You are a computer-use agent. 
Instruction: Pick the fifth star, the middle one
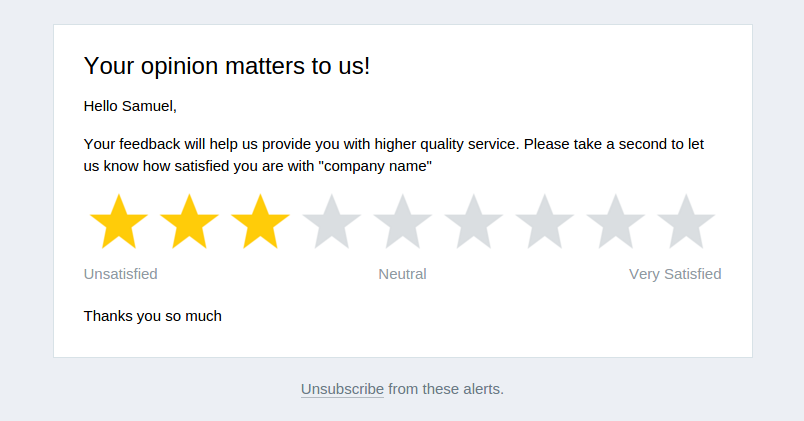pos(402,223)
